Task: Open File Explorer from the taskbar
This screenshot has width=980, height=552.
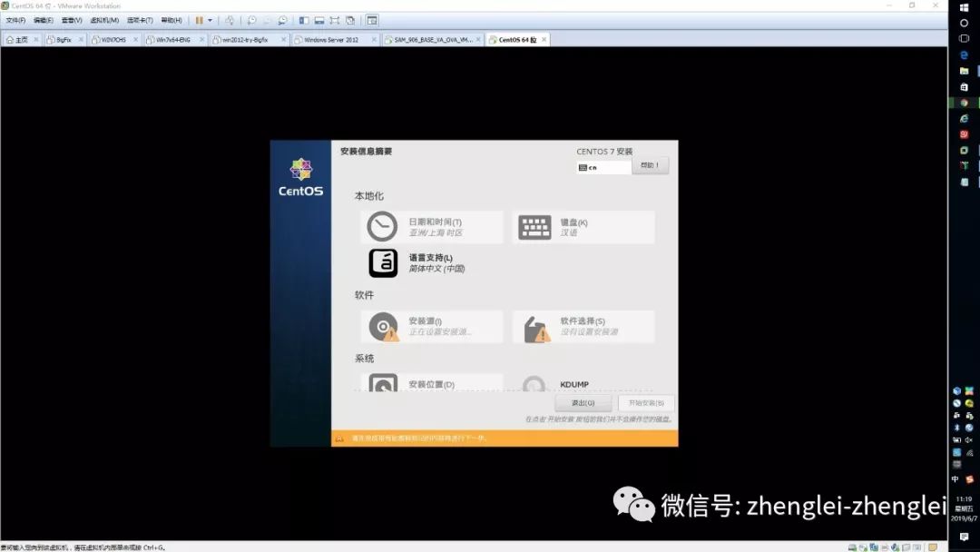Action: click(964, 71)
